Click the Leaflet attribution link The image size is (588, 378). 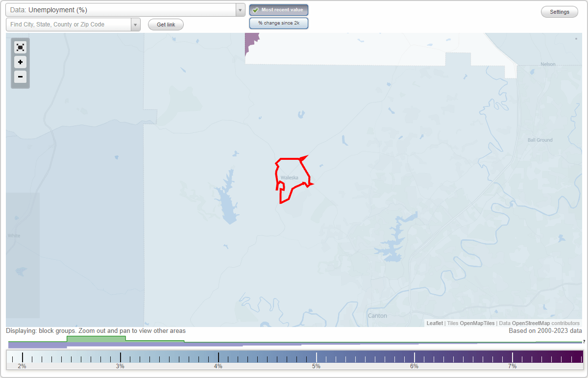[x=435, y=323]
